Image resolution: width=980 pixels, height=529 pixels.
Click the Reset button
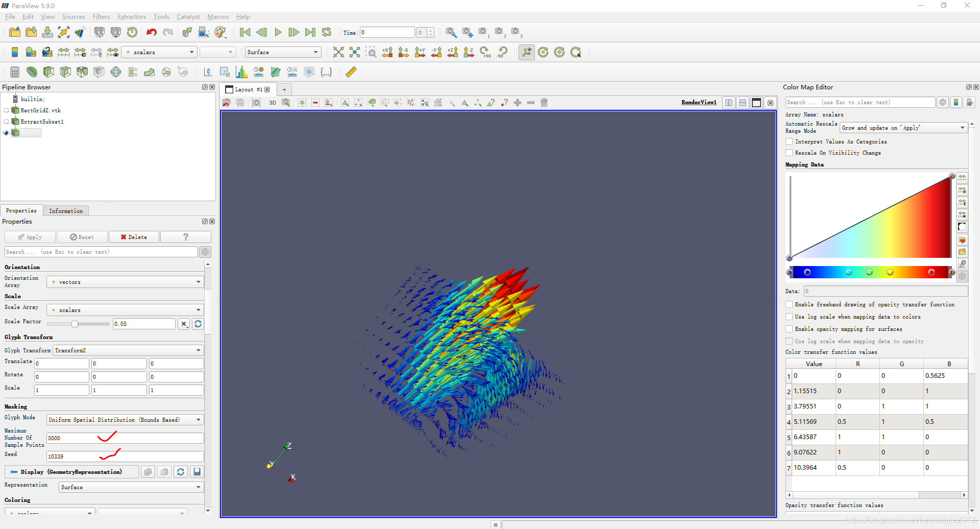point(82,237)
